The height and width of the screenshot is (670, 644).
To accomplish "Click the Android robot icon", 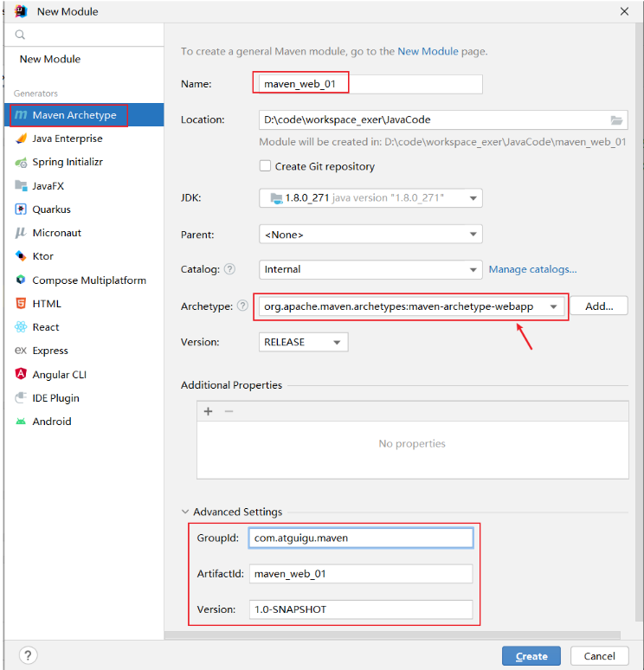I will point(21,422).
